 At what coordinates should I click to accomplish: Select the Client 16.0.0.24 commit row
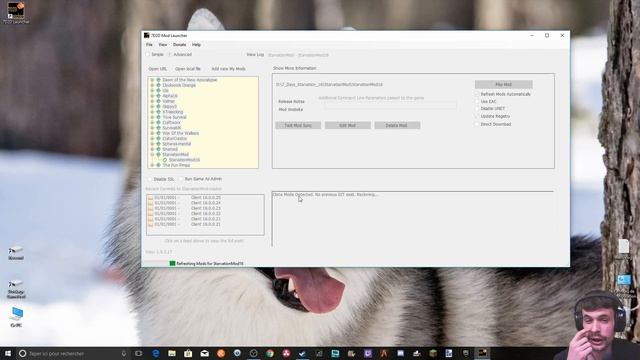click(205, 203)
